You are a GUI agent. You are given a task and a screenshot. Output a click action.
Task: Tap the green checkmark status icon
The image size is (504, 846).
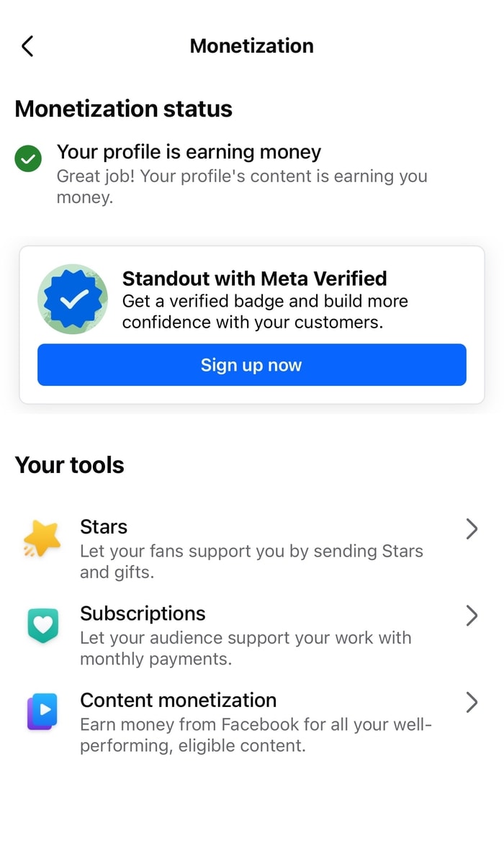pos(28,159)
